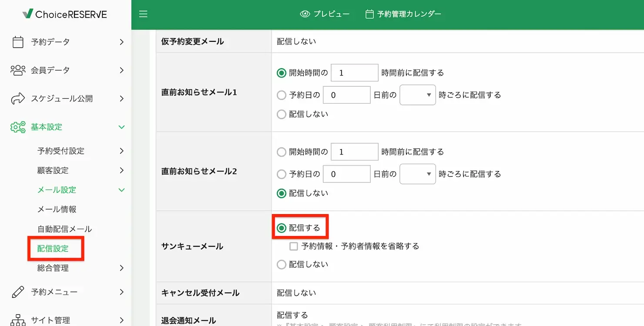This screenshot has width=644, height=326.
Task: Check 予約情報・予約者情報を省略する checkbox
Action: coord(294,246)
